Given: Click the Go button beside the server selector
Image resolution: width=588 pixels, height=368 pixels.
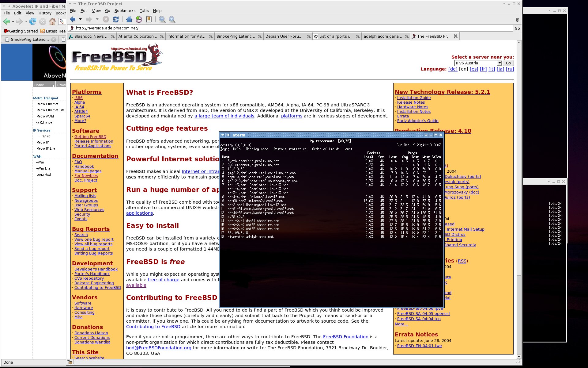Looking at the screenshot, I should [508, 63].
